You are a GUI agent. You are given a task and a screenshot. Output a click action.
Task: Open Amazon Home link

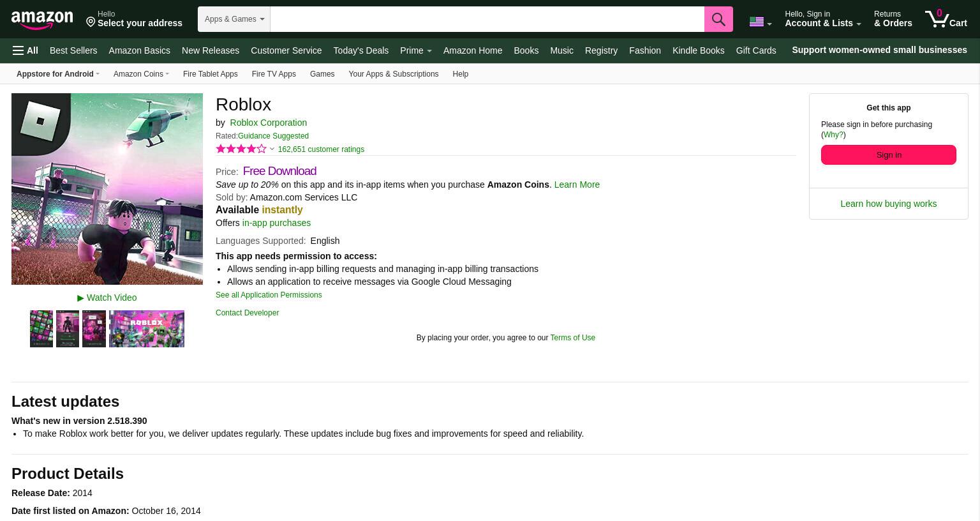coord(473,50)
